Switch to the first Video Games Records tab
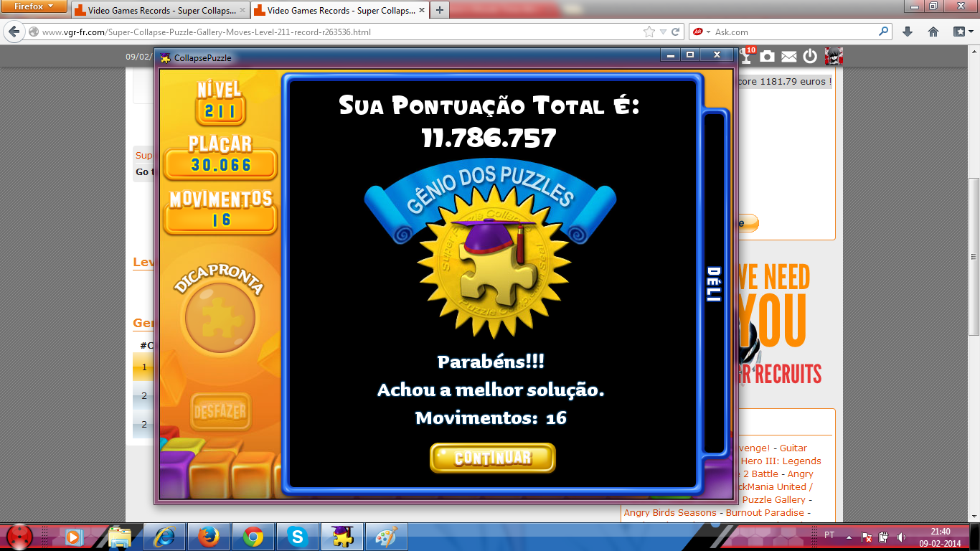 (160, 11)
